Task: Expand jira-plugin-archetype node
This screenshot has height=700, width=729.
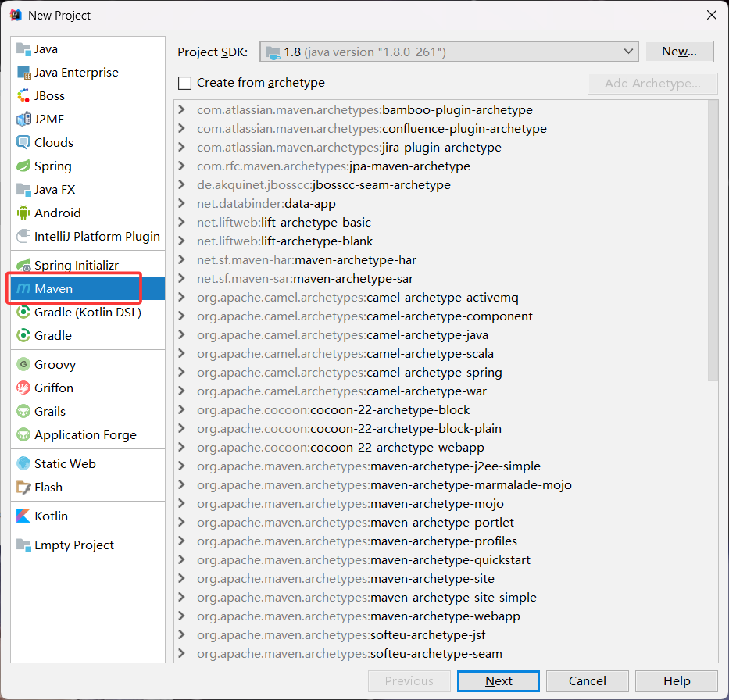Action: pyautogui.click(x=182, y=148)
